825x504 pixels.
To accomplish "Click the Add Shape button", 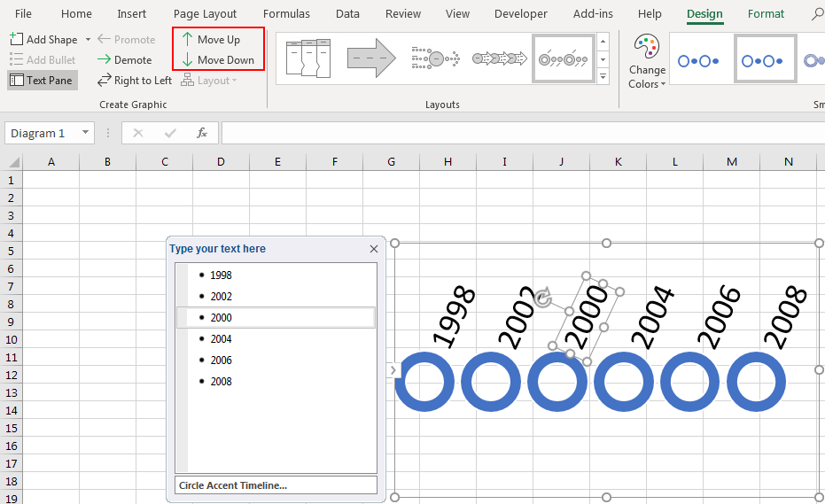I will pos(43,40).
